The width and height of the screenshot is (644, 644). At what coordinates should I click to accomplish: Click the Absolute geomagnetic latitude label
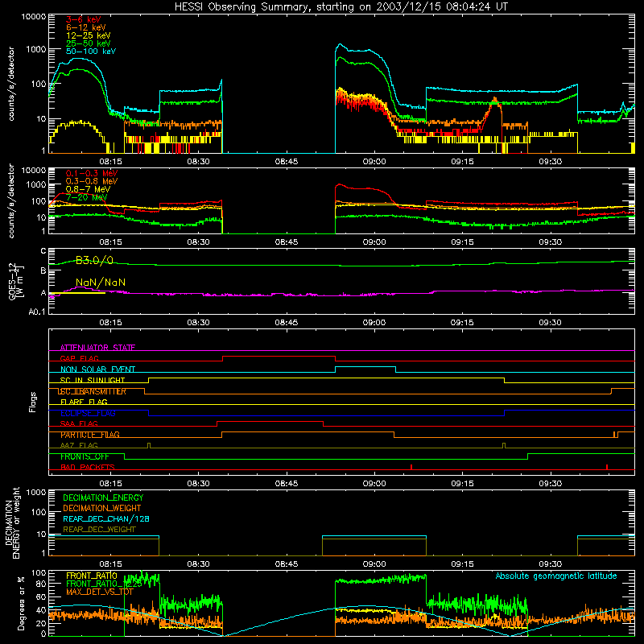tap(556, 576)
